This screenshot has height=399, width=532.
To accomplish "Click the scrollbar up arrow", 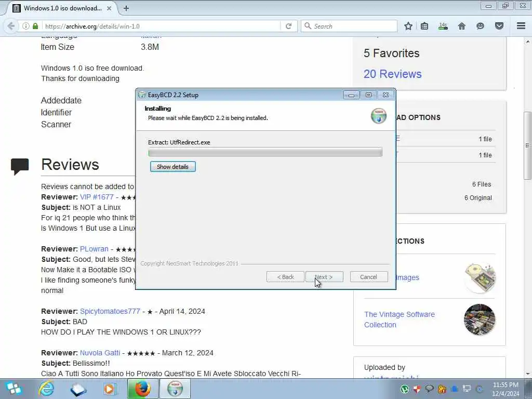I will tap(527, 42).
